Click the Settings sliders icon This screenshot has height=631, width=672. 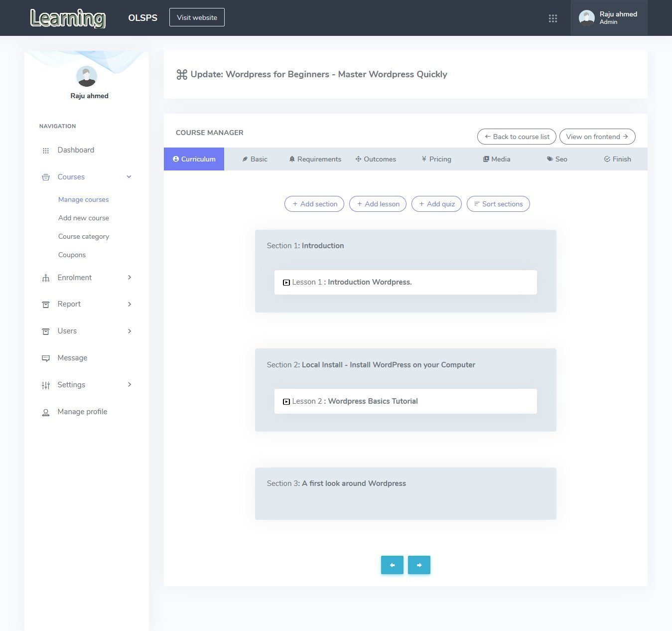point(46,385)
